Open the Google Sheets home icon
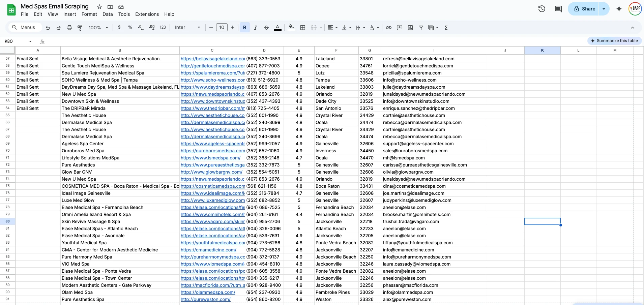The image size is (644, 305). point(11,10)
